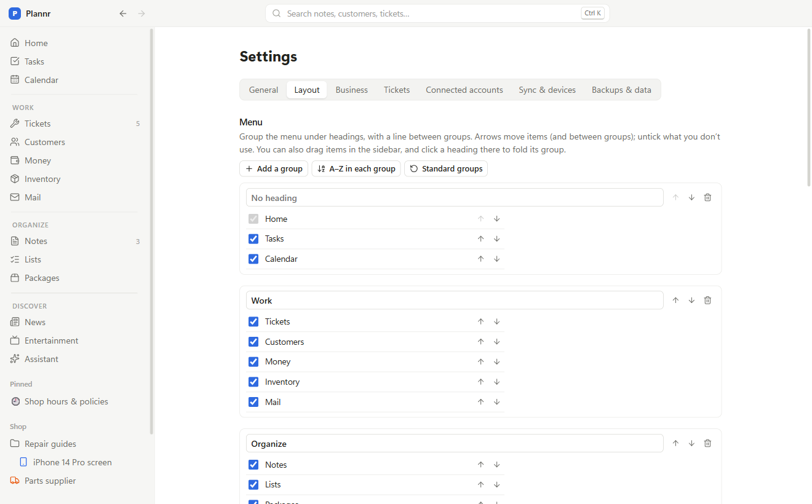Select the Layout tab
Screen dimensions: 812x504
pyautogui.click(x=306, y=90)
